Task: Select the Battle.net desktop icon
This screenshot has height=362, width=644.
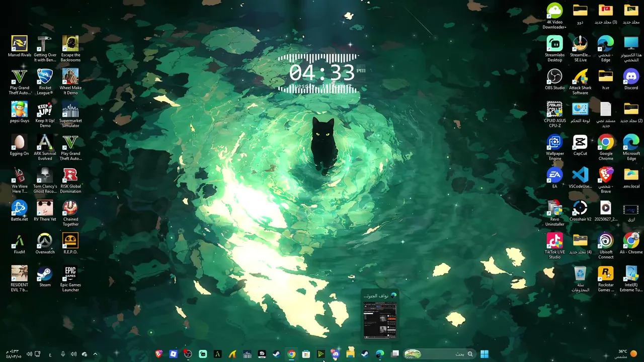Action: click(x=20, y=211)
